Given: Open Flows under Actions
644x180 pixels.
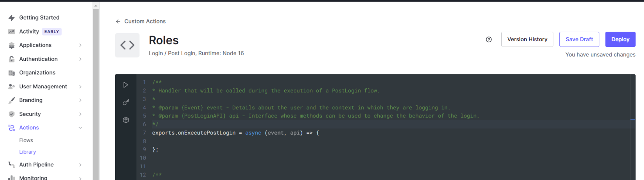Looking at the screenshot, I should [x=26, y=140].
